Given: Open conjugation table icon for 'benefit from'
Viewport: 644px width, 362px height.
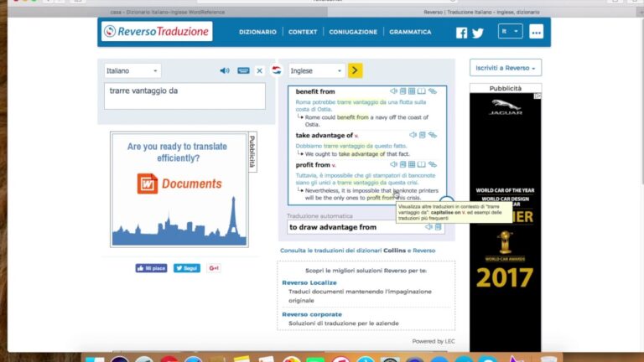Looking at the screenshot, I should click(412, 91).
